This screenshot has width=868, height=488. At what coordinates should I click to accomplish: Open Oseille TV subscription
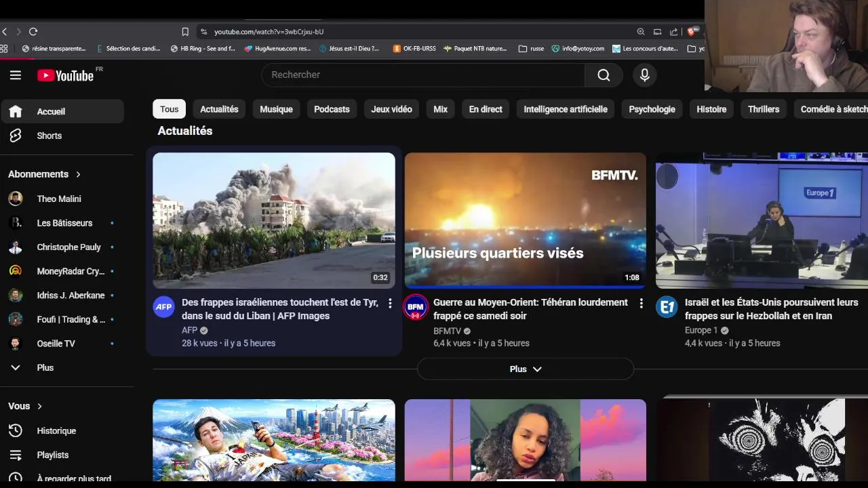pyautogui.click(x=62, y=344)
